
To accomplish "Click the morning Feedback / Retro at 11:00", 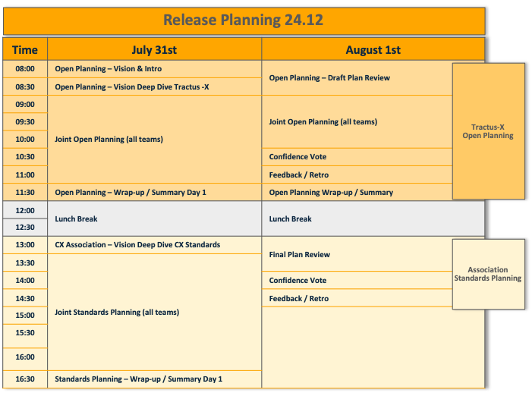I will click(x=357, y=174).
